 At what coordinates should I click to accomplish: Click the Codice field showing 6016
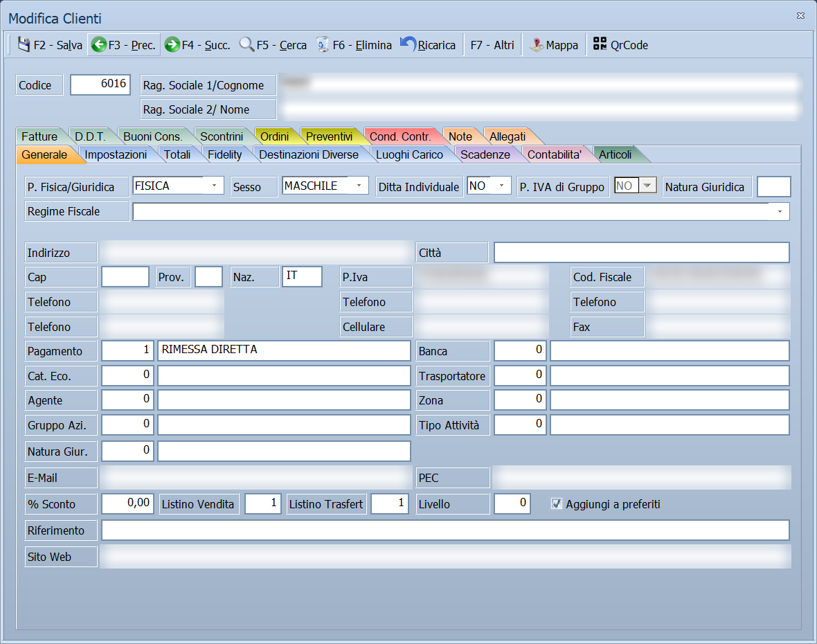(100, 84)
